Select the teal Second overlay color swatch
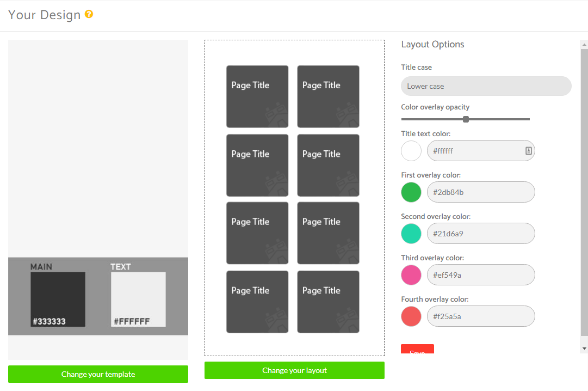The height and width of the screenshot is (391, 588). [411, 234]
